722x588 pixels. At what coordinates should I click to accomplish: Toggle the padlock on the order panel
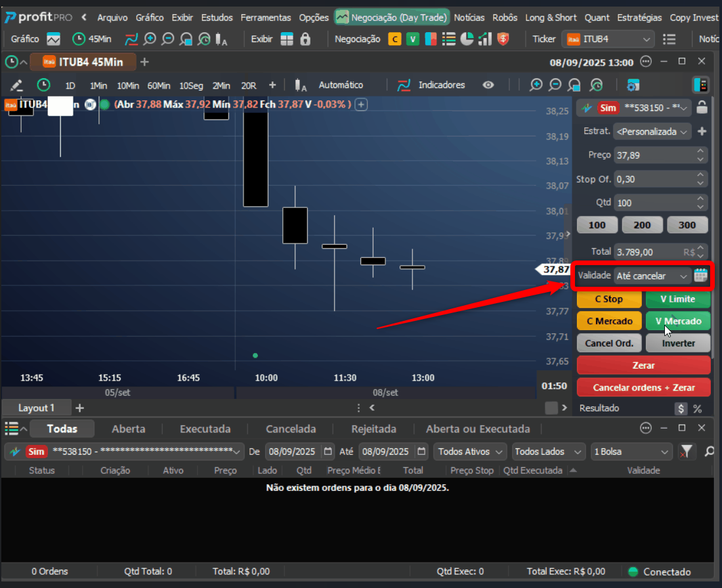(x=702, y=107)
